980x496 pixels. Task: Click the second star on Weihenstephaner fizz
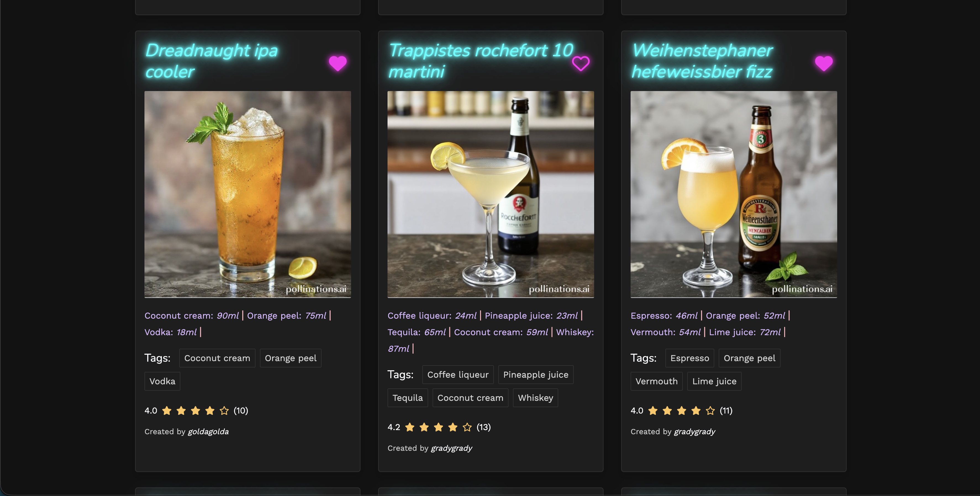tap(667, 410)
